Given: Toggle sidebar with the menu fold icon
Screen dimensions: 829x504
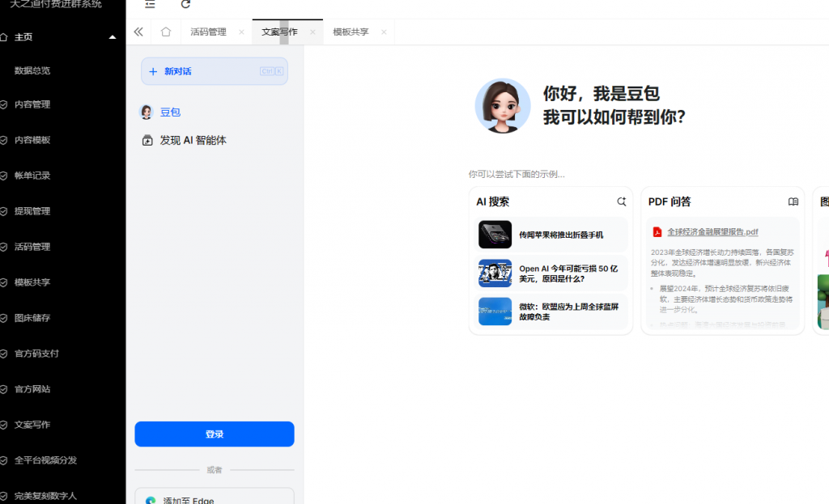Looking at the screenshot, I should point(150,5).
